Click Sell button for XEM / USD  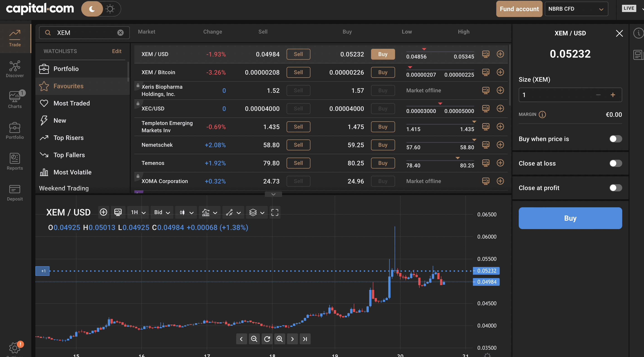(298, 54)
